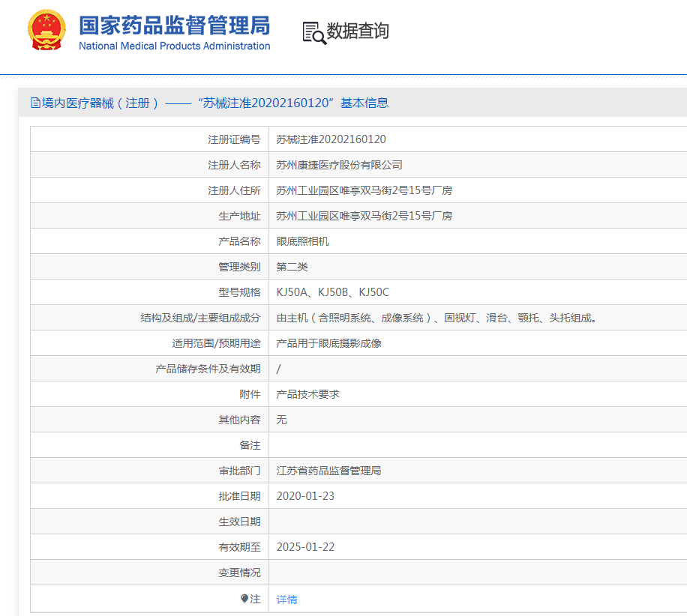
Task: Select registration number value 苏械注准20202160120 in table
Action: tap(331, 139)
